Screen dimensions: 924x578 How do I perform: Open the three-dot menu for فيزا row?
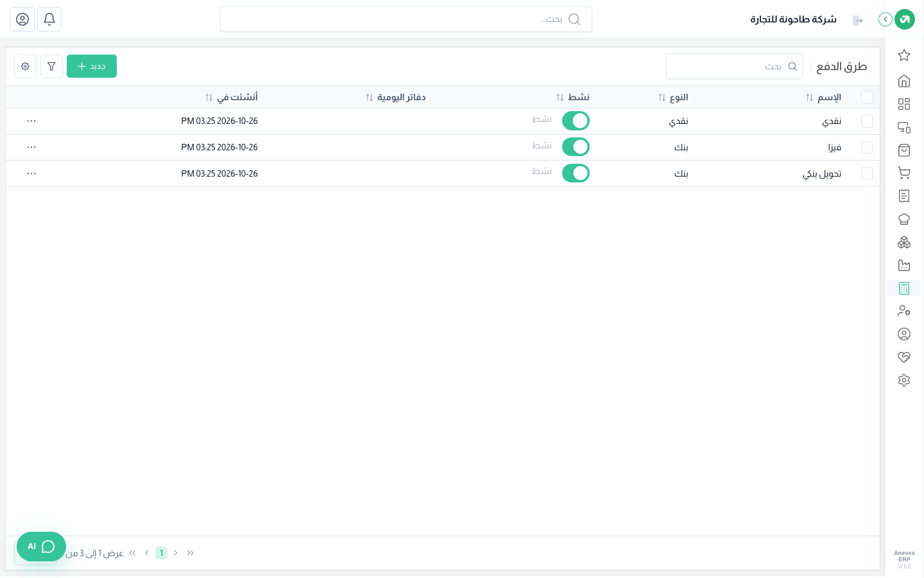click(31, 147)
